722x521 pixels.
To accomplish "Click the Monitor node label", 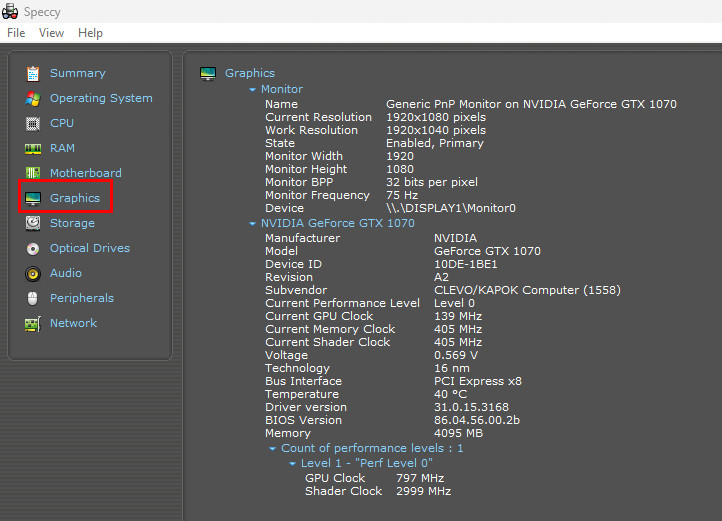I will (x=282, y=89).
